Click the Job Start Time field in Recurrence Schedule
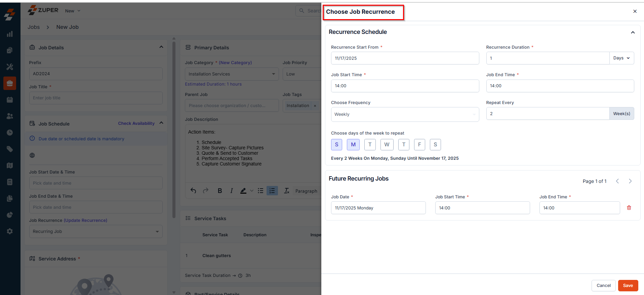Screen dimensions: 644x295 (x=405, y=86)
